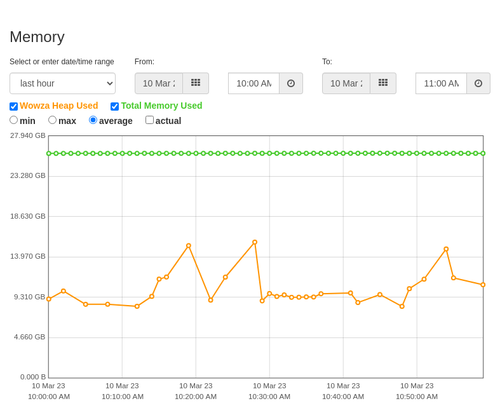Open the From date calendar picker

[196, 83]
